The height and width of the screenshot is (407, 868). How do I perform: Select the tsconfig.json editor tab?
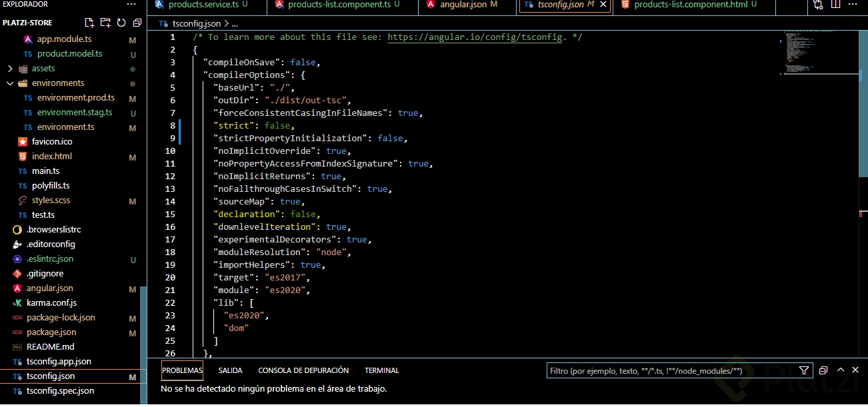coord(565,5)
